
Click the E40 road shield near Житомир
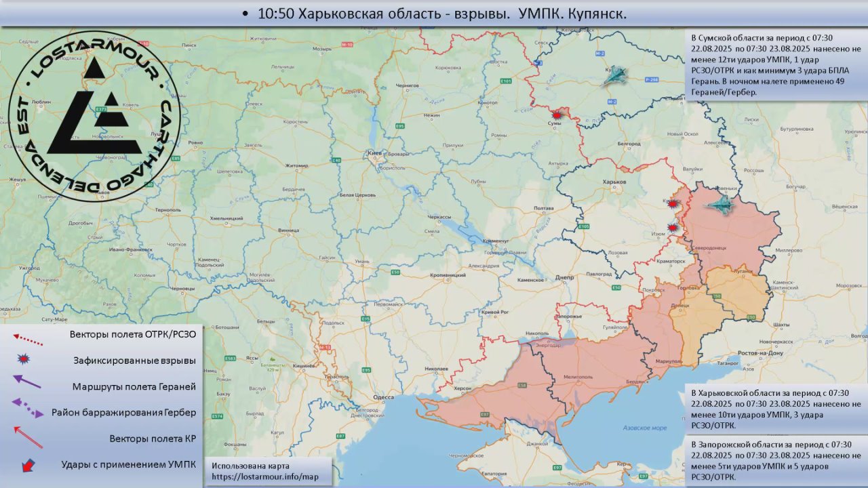(x=336, y=160)
